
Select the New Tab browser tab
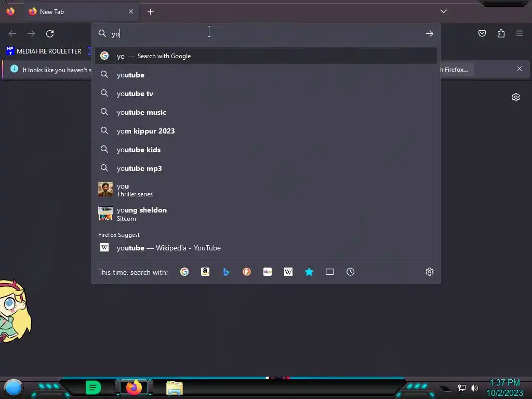pos(81,11)
